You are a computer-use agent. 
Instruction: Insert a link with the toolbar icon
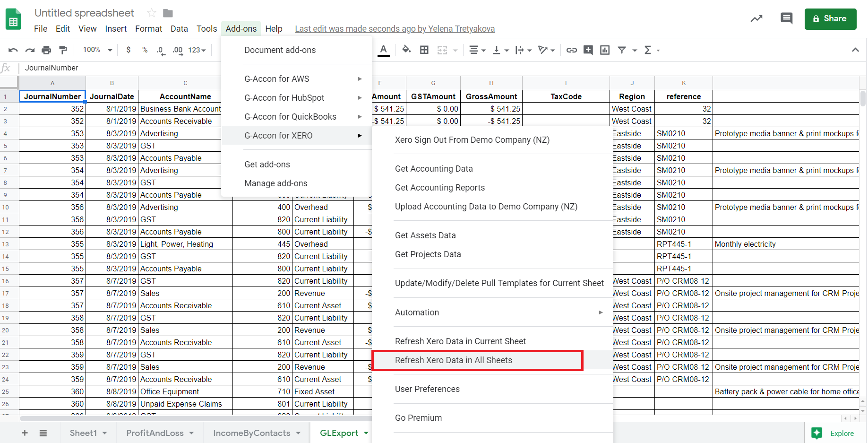(x=572, y=50)
